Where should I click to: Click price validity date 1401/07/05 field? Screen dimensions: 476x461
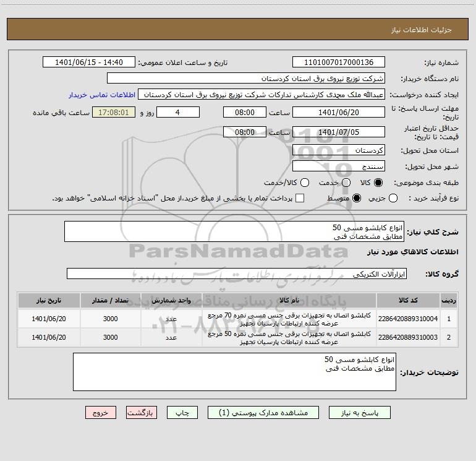tap(339, 132)
